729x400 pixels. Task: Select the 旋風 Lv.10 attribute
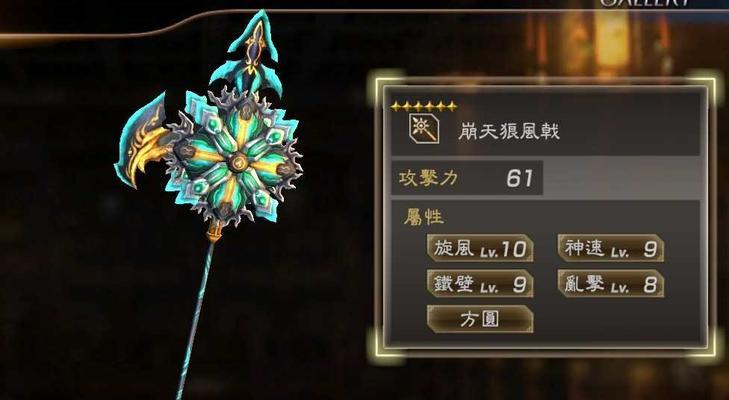click(x=480, y=248)
